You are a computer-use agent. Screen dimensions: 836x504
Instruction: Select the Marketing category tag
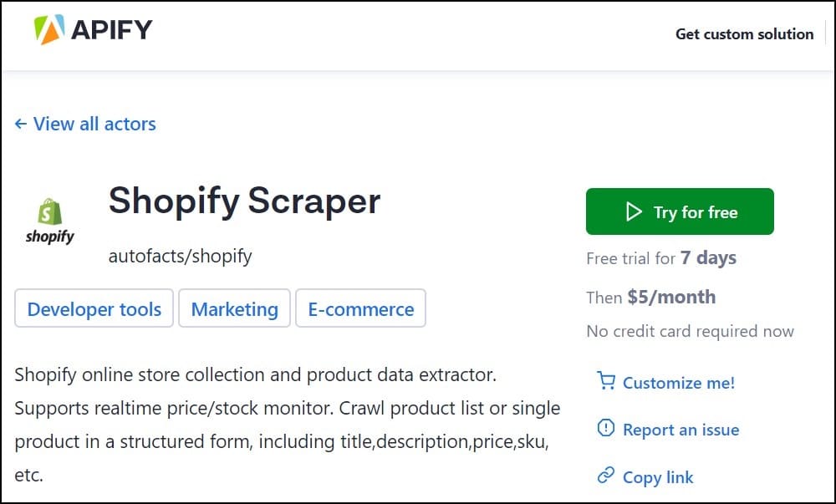(x=234, y=309)
